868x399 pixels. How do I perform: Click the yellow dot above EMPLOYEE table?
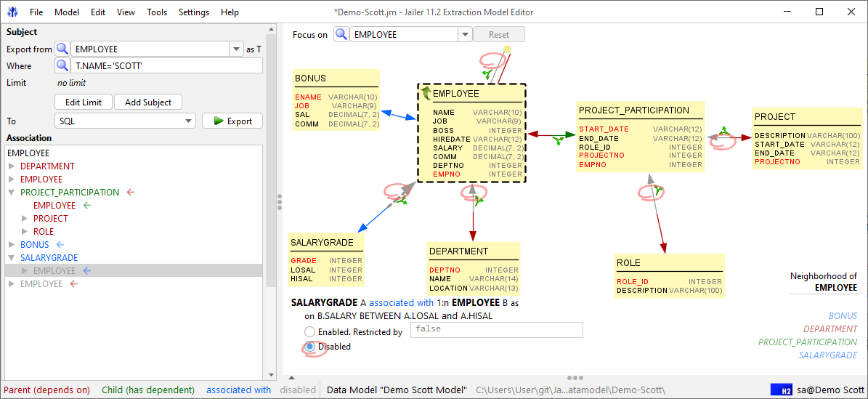pos(507,50)
